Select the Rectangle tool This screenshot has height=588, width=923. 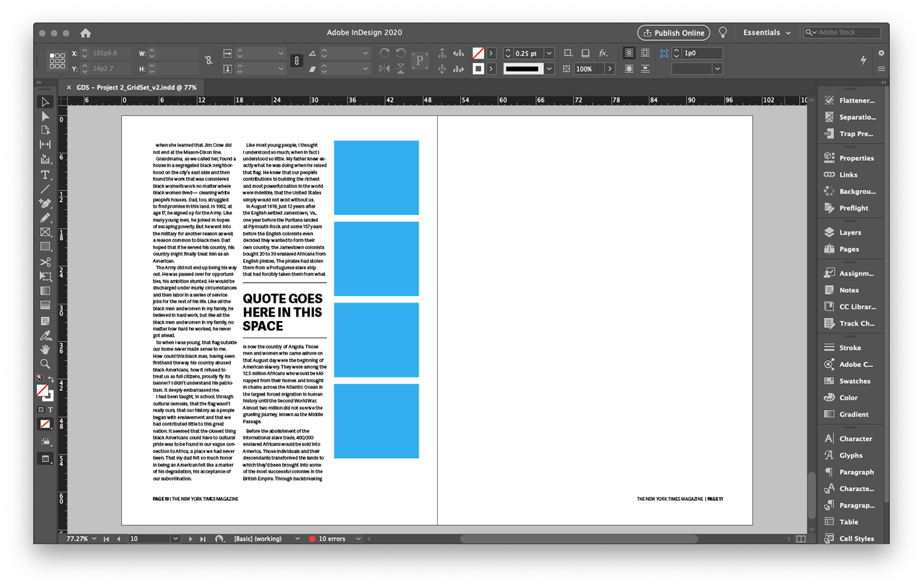(x=45, y=247)
